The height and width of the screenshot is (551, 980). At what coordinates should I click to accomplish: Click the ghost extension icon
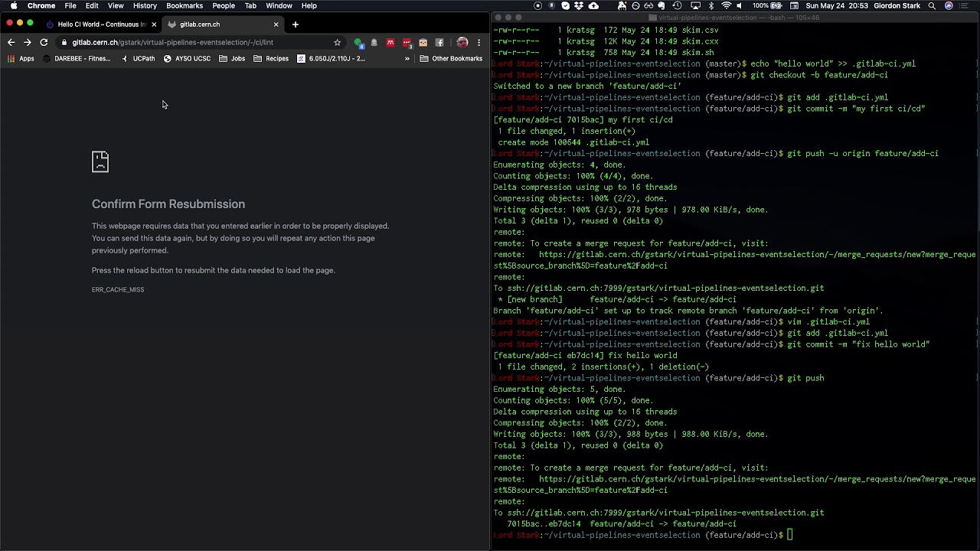374,43
